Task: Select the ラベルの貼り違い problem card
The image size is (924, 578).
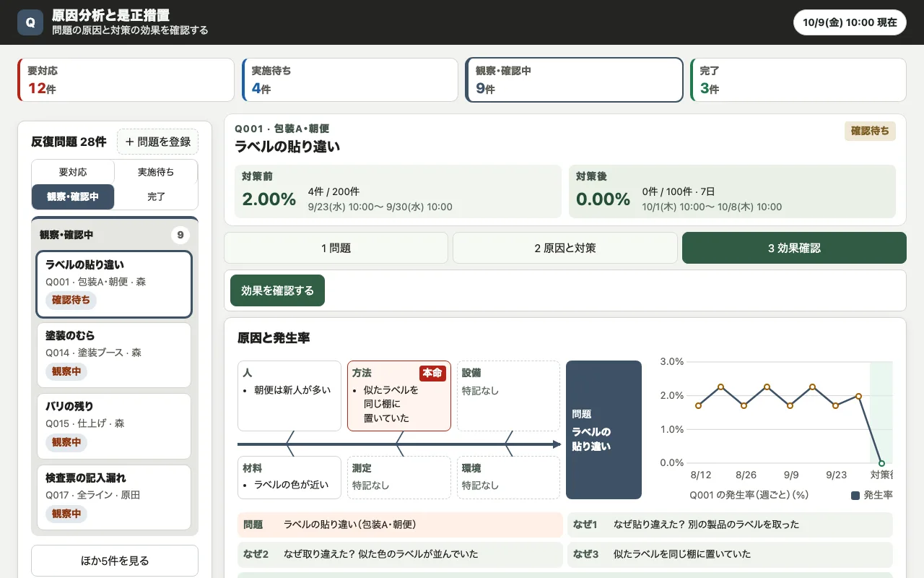Action: pos(114,284)
